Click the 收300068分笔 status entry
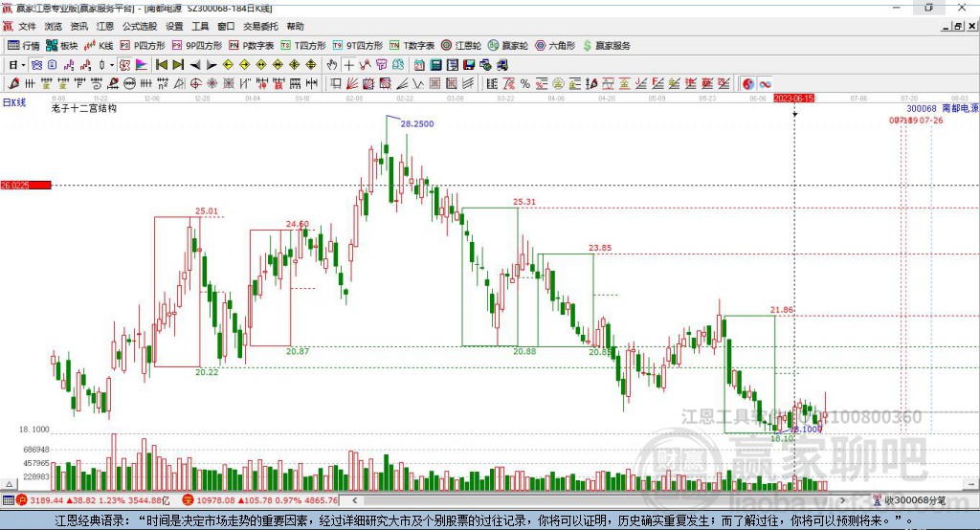The image size is (980, 530). [909, 500]
